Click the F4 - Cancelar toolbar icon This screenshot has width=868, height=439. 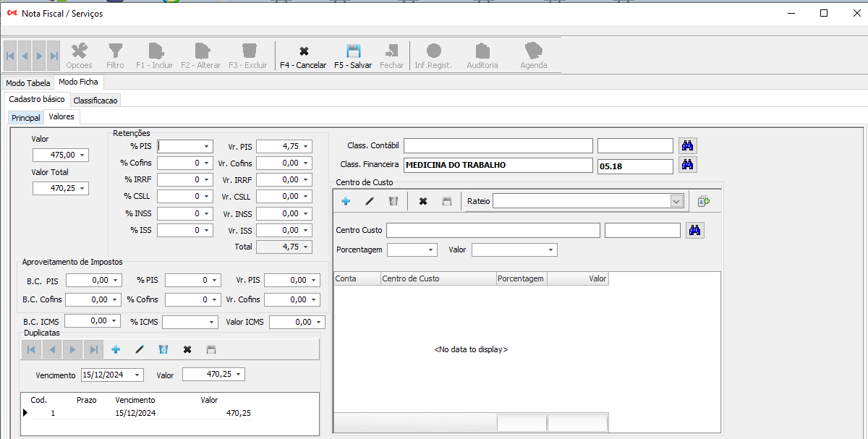tap(303, 51)
